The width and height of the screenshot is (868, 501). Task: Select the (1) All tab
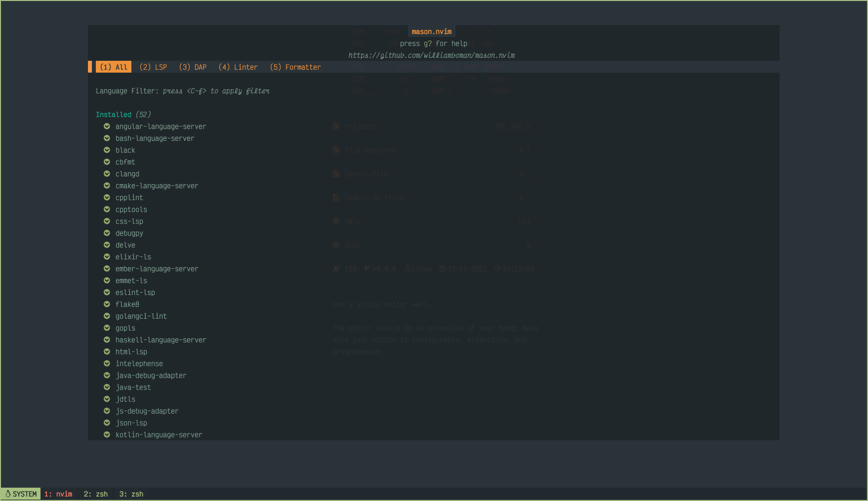(x=114, y=67)
